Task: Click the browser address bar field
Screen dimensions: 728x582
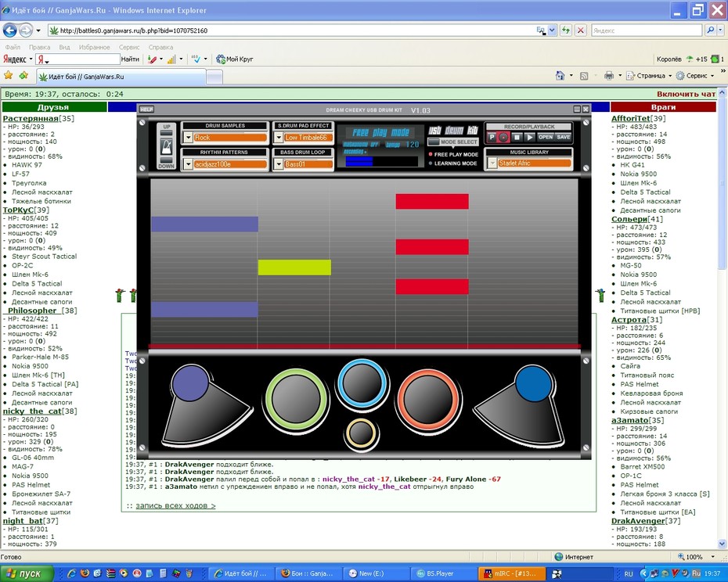Action: click(x=297, y=31)
